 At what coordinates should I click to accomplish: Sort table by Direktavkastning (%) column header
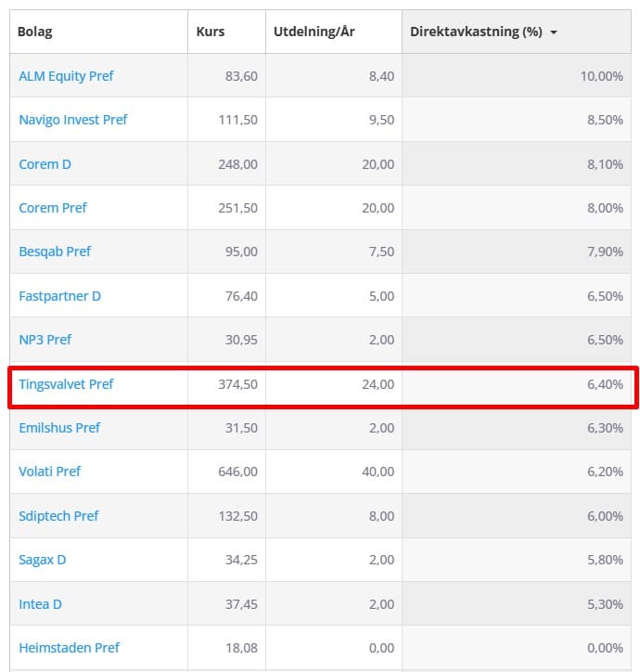point(476,32)
